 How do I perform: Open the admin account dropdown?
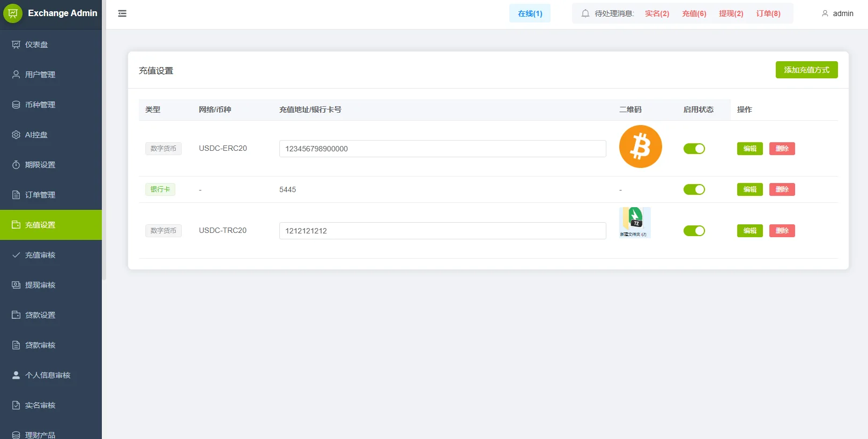coord(837,13)
